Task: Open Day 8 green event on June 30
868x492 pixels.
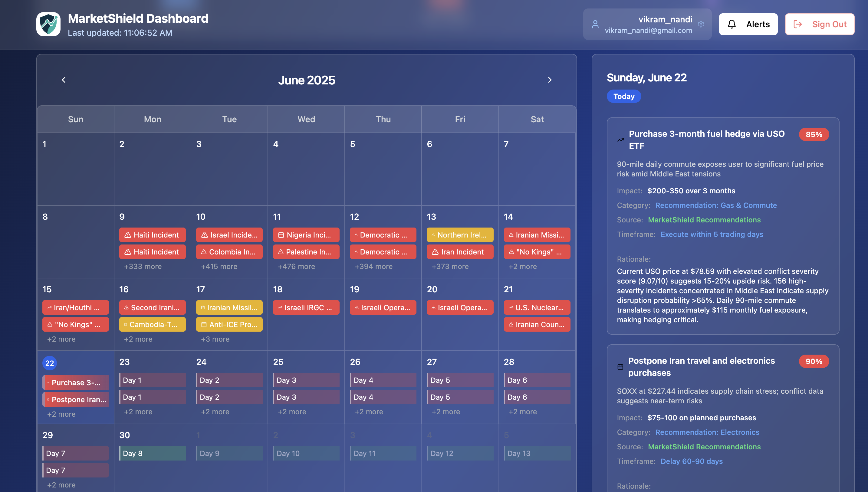Action: tap(152, 454)
